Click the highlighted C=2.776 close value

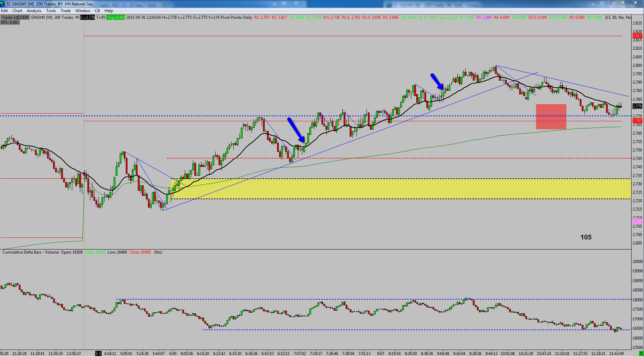pos(88,17)
